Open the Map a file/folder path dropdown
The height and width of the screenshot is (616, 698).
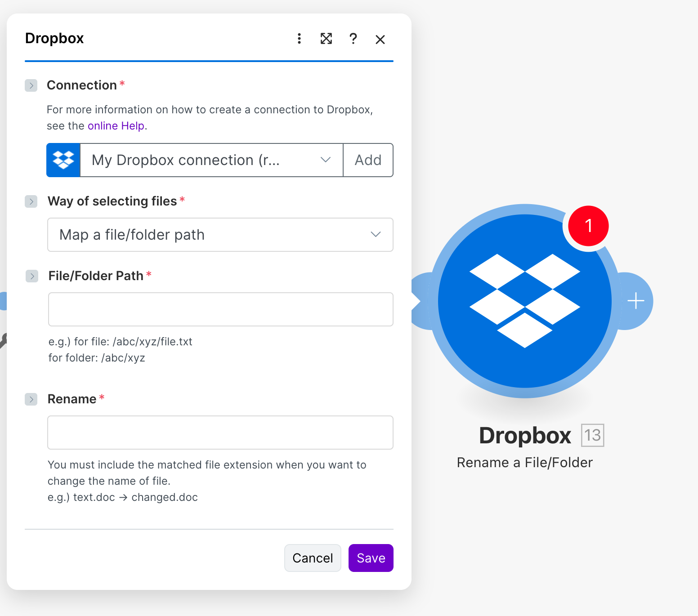point(220,235)
